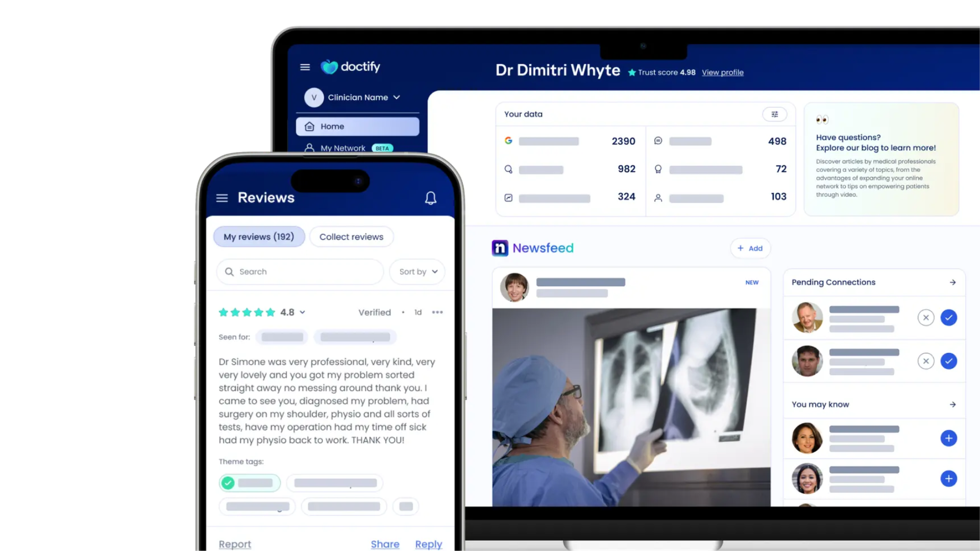This screenshot has height=551, width=980.
Task: Open the Your data filter settings icon
Action: 774,114
